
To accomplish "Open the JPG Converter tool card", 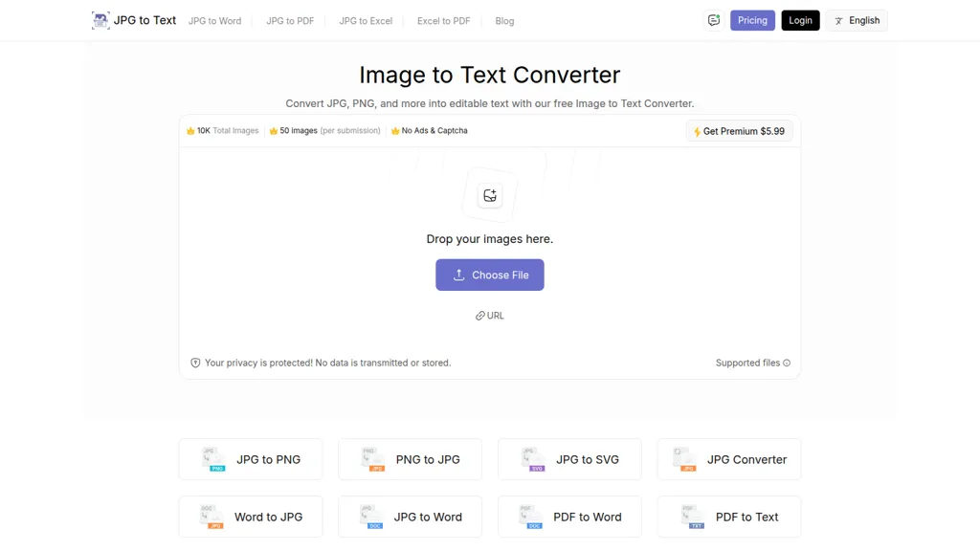I will point(729,460).
